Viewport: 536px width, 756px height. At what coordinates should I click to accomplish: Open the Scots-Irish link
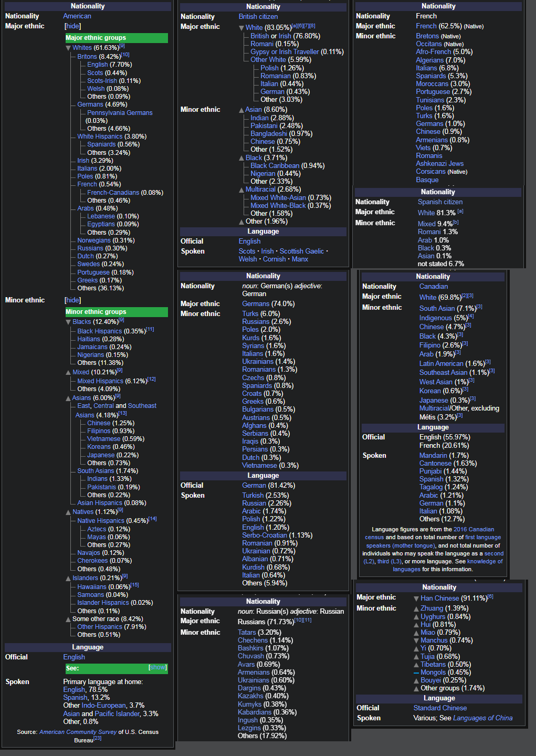(x=102, y=81)
